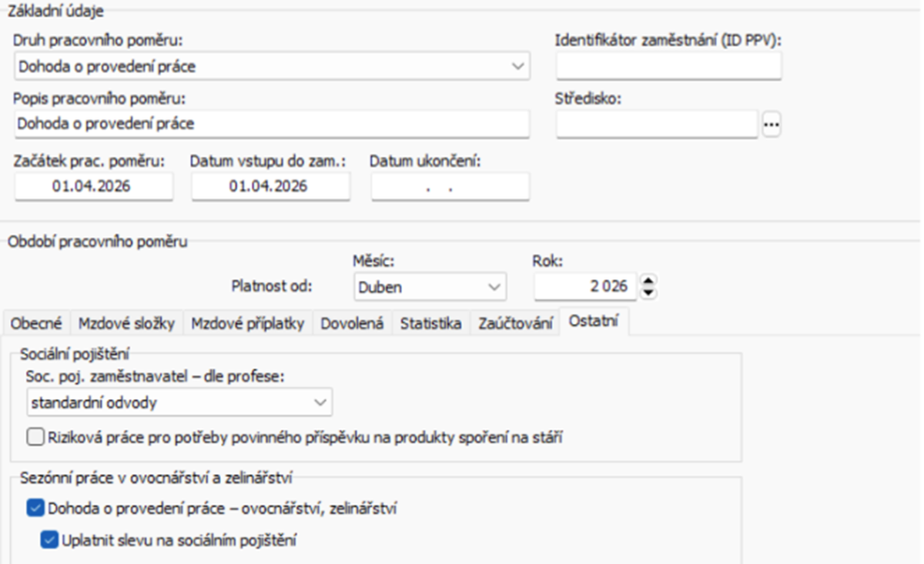Open the Mzdové složky tab
The image size is (924, 564).
(x=127, y=324)
